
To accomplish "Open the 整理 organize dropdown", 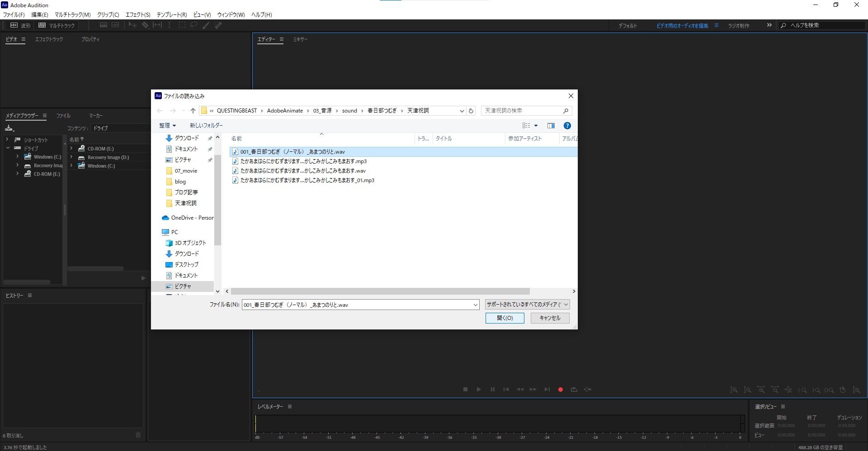I will (x=167, y=126).
